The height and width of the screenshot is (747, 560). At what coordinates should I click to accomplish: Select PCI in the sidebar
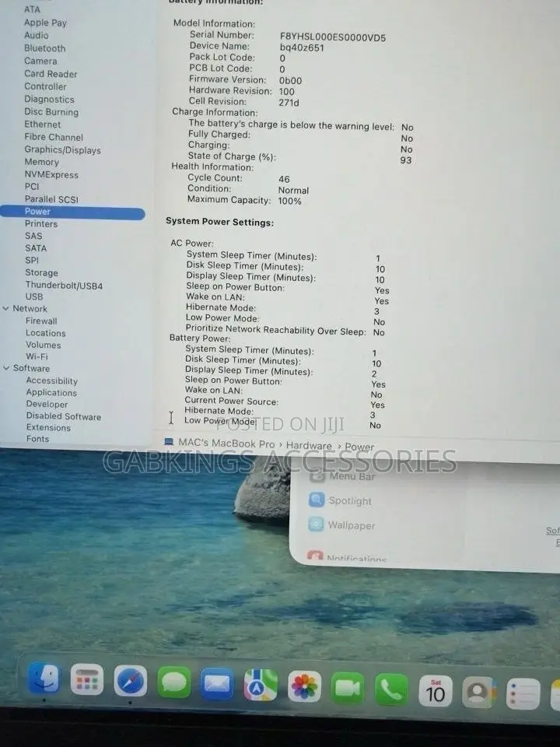(x=31, y=187)
